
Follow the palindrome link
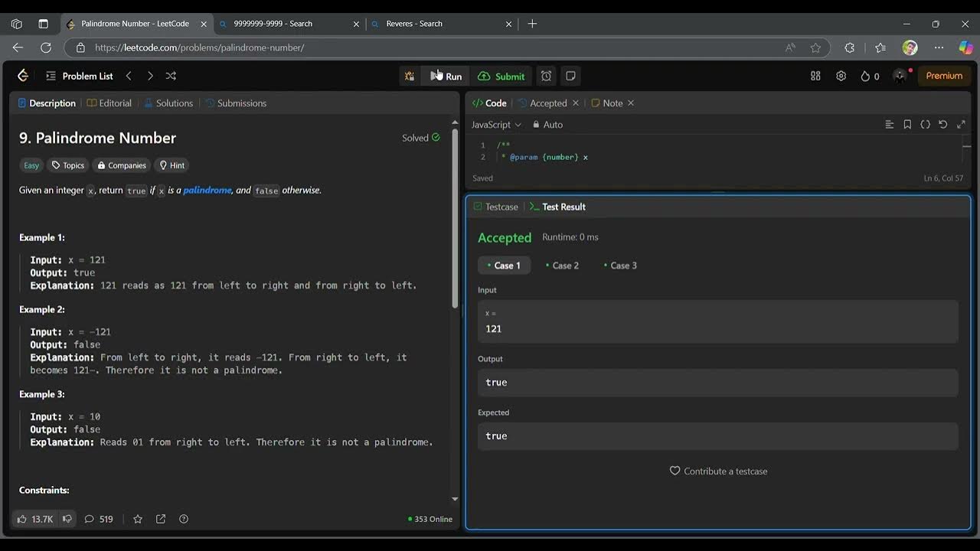coord(207,190)
